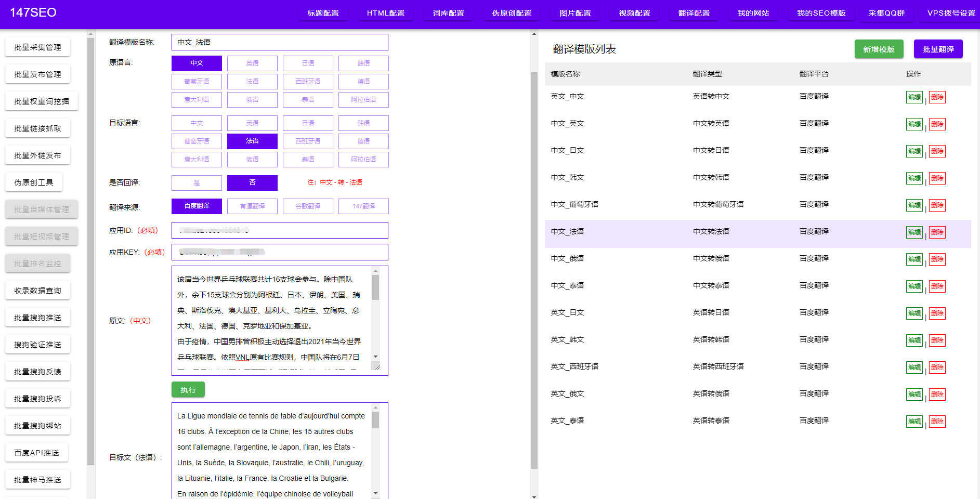Screen dimensions: 980x499
Task: Click the 应用ID input field
Action: (x=280, y=230)
